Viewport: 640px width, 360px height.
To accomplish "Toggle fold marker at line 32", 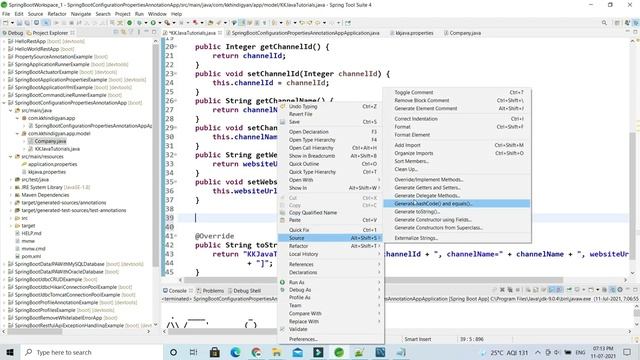I will tap(176, 155).
